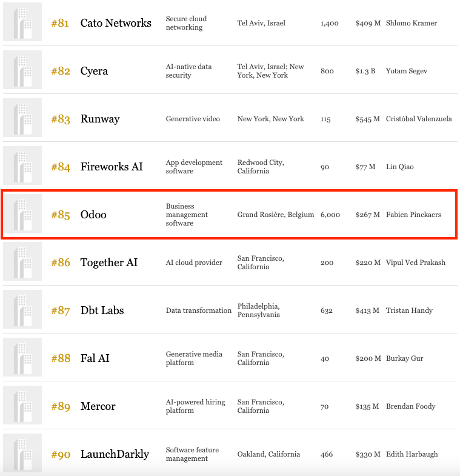Screen dimensions: 460x476
Task: Click the Odoo building icon
Action: click(22, 213)
